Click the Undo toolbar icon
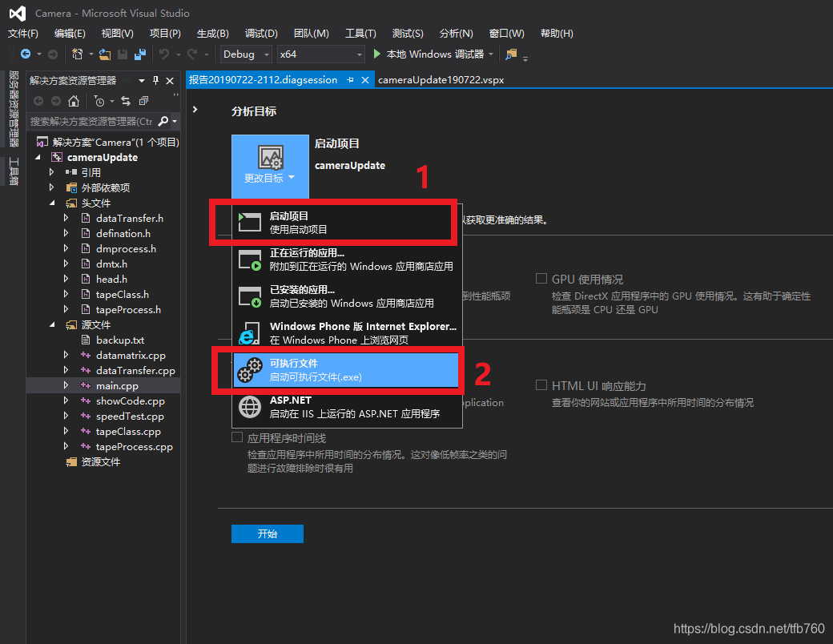 tap(164, 54)
